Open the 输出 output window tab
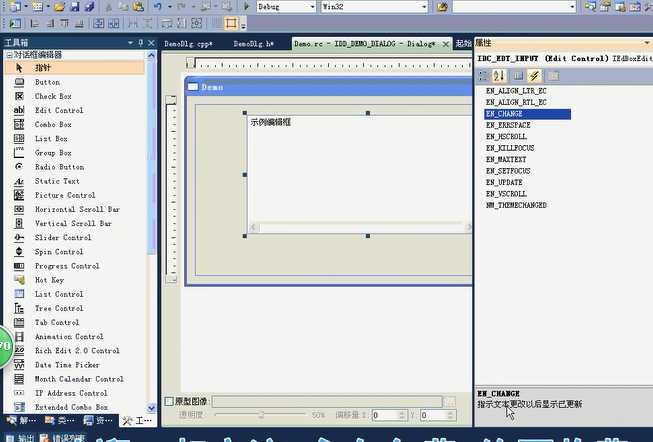 click(x=20, y=437)
